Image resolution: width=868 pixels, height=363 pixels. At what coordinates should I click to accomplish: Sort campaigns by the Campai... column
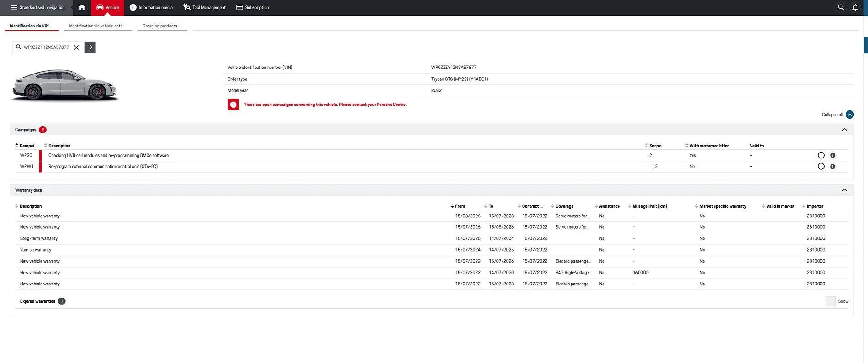(26, 146)
